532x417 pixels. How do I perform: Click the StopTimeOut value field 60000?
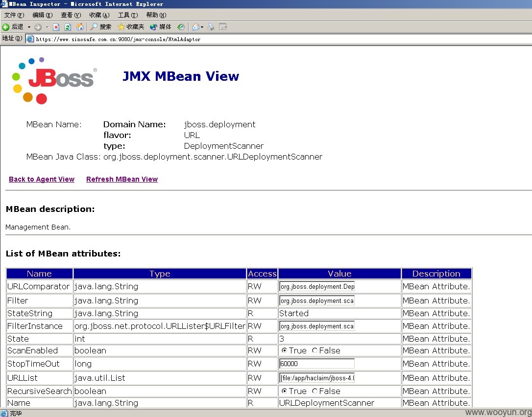pos(317,364)
